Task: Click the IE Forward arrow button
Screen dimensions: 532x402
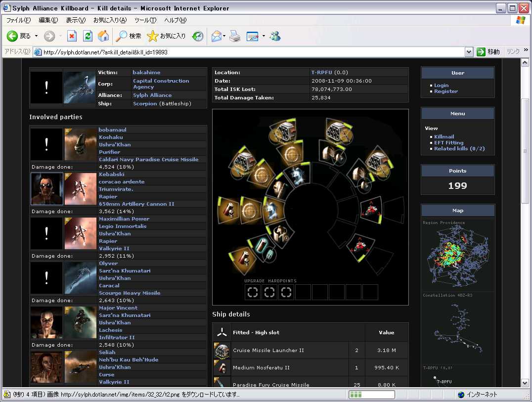Action: (x=49, y=36)
